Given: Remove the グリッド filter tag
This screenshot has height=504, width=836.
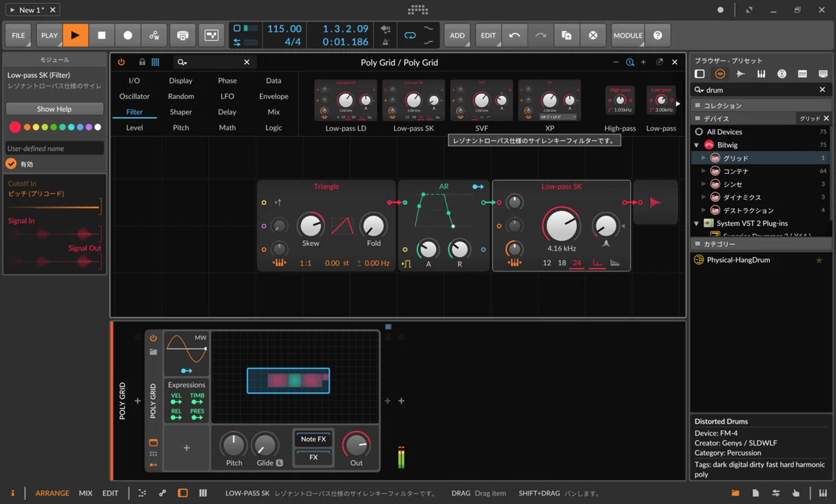Looking at the screenshot, I should coord(826,118).
